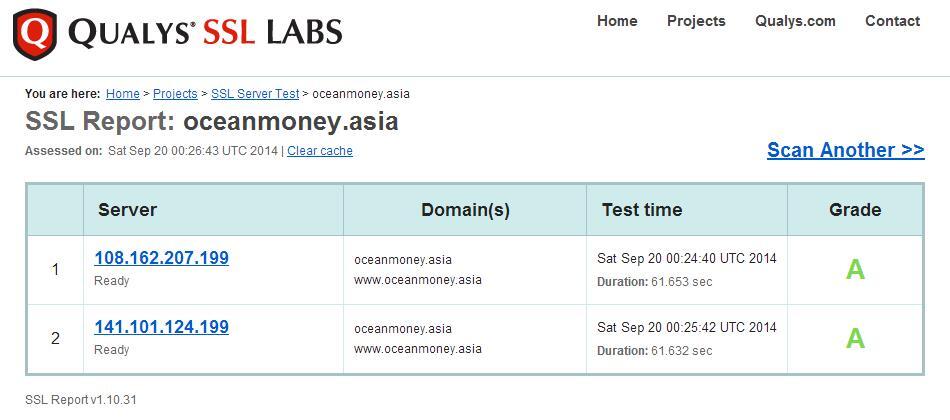This screenshot has height=420, width=950.
Task: Click the Qualys SSL Labs title text
Action: (x=205, y=33)
